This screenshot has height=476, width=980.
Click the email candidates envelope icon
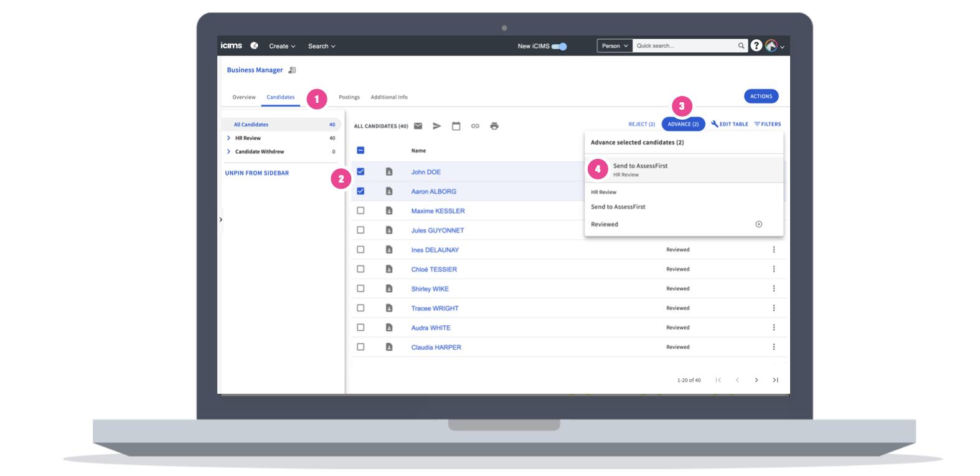pos(418,126)
